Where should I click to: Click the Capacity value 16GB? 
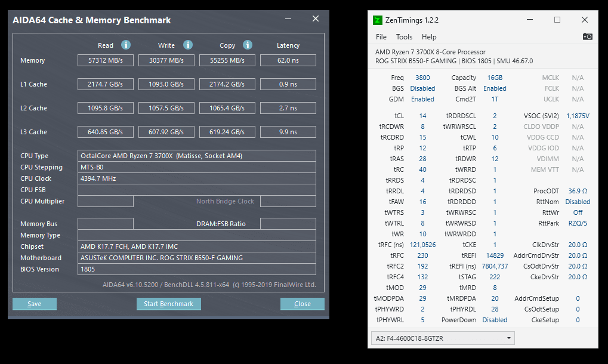(x=495, y=78)
